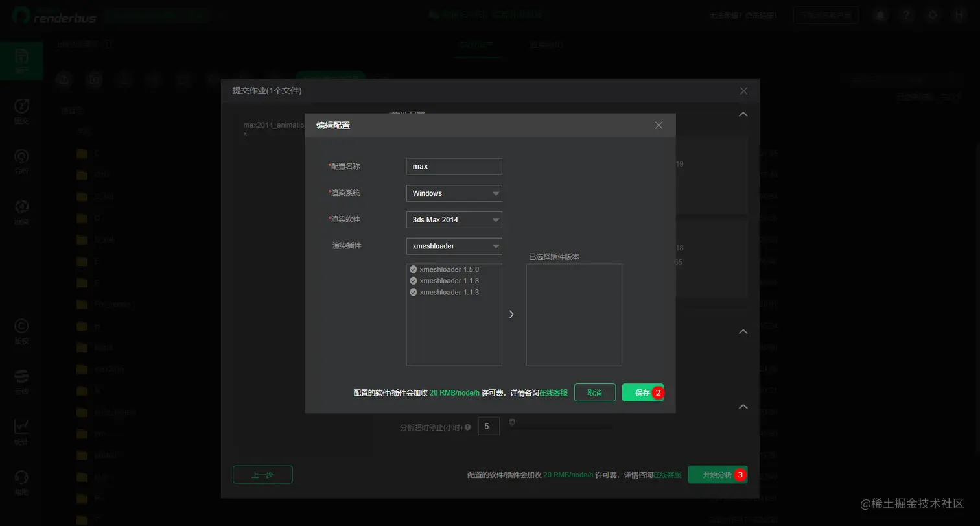Viewport: 980px width, 526px height.
Task: Tick the xmeshloader 1.1.8 plugin version
Action: (x=414, y=281)
